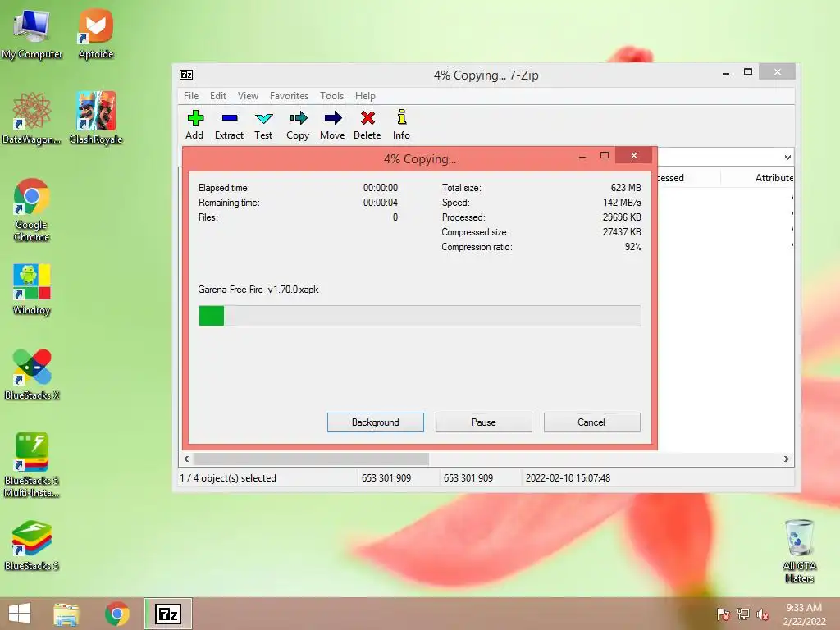The width and height of the screenshot is (840, 630).
Task: Click the file name Garena Free Fire_v1.70.0.xapk
Action: click(x=258, y=290)
